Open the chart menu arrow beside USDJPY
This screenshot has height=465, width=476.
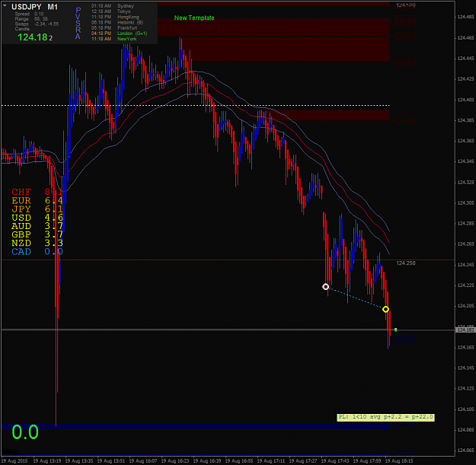tap(5, 5)
